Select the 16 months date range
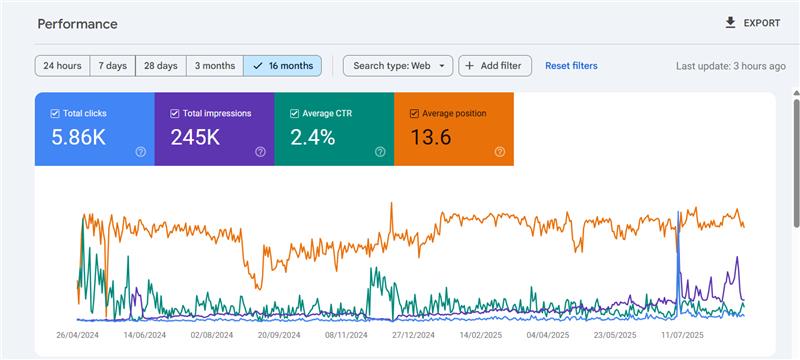800x360 pixels. click(283, 66)
